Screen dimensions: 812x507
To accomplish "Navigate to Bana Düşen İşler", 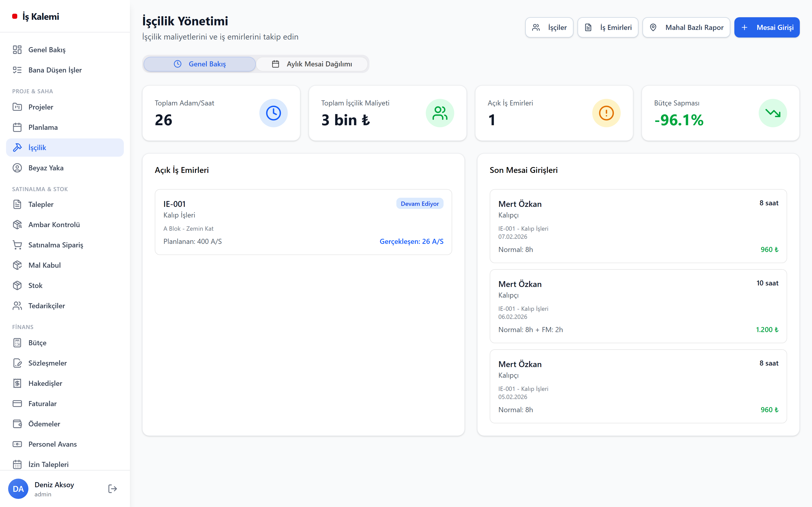I will 65,70.
